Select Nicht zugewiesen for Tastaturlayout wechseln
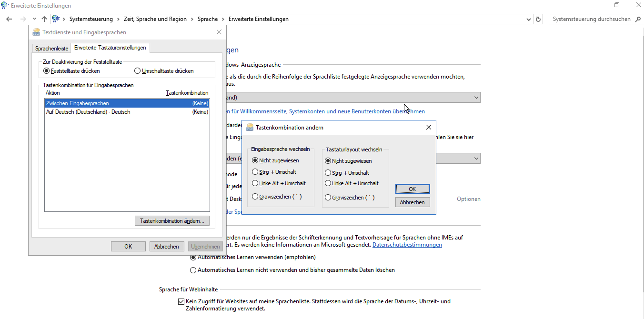Screen dimensions: 644x319 (x=348, y=161)
